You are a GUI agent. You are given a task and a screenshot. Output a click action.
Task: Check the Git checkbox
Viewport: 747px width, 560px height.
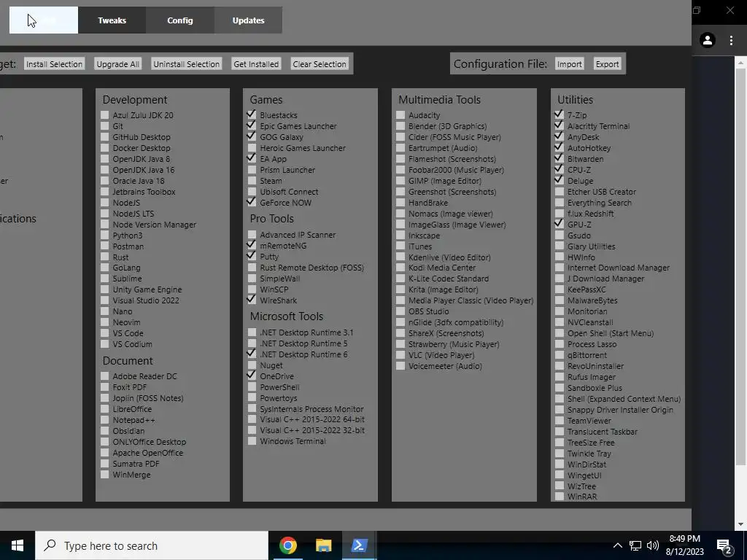(104, 125)
